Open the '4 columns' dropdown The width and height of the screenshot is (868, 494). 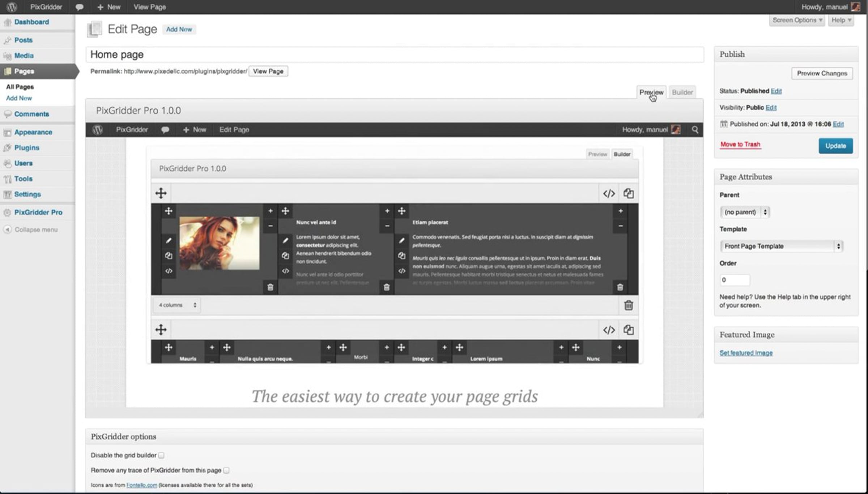[x=177, y=305]
